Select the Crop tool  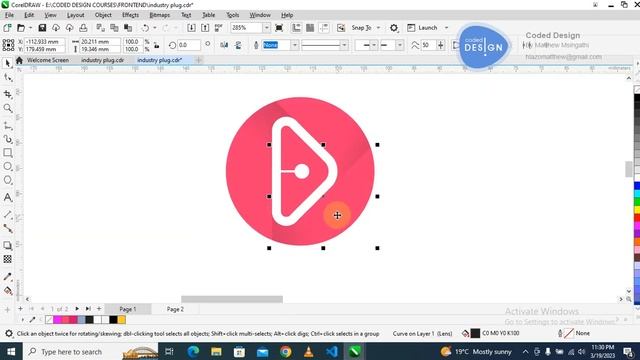[x=8, y=94]
